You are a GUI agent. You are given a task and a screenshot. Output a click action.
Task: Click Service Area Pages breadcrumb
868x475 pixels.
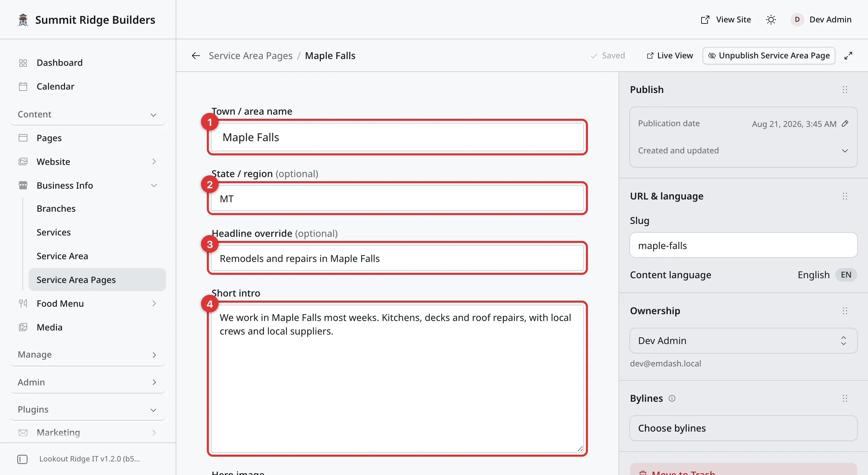tap(251, 56)
